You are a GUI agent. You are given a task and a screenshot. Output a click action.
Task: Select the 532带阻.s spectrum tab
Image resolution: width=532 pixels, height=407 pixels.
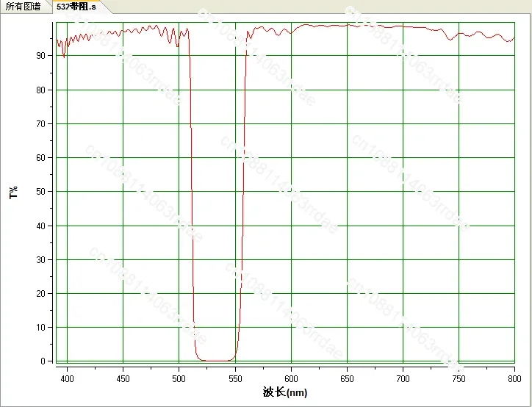76,7
